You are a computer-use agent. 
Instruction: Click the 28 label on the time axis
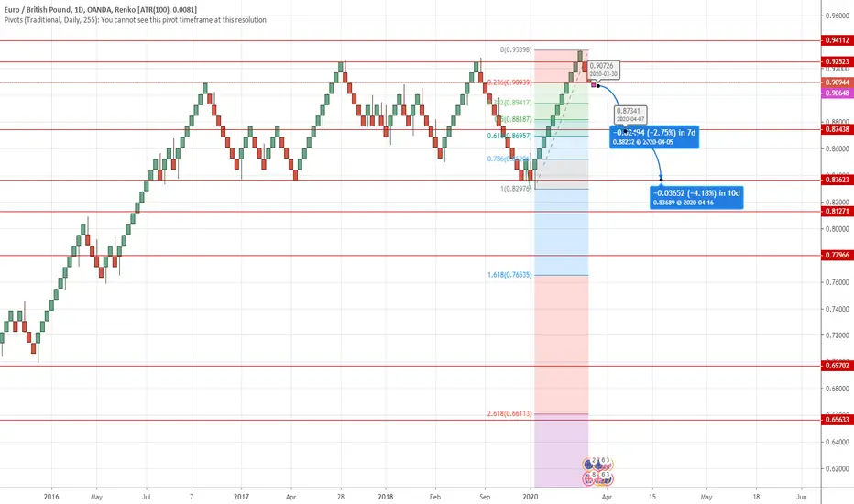340,497
